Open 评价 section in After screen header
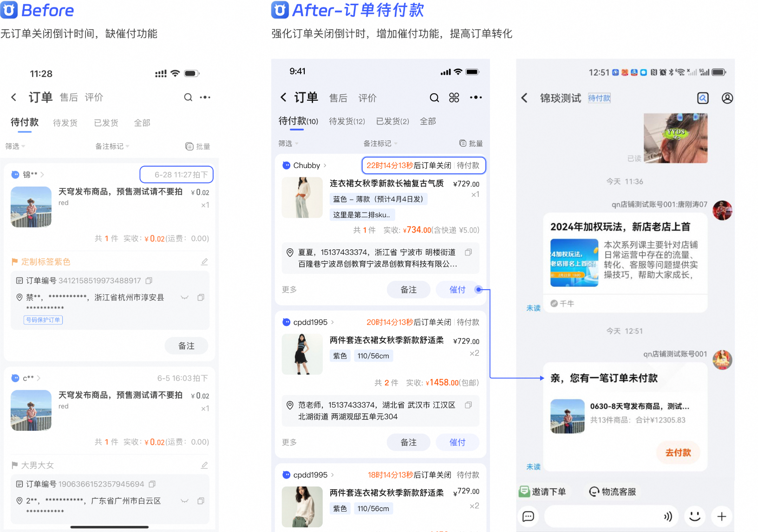The height and width of the screenshot is (532, 758). (x=367, y=98)
